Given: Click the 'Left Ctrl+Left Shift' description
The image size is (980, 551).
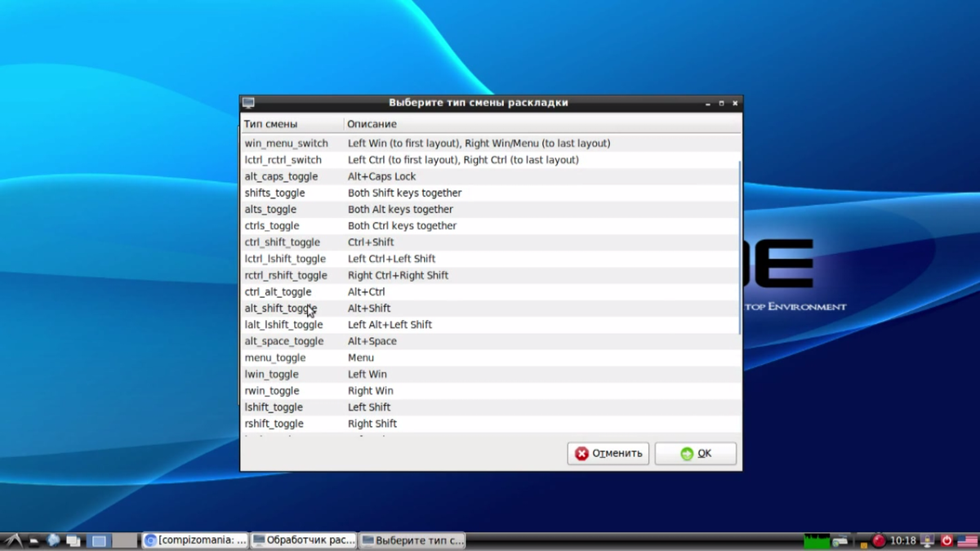Looking at the screenshot, I should pos(391,259).
